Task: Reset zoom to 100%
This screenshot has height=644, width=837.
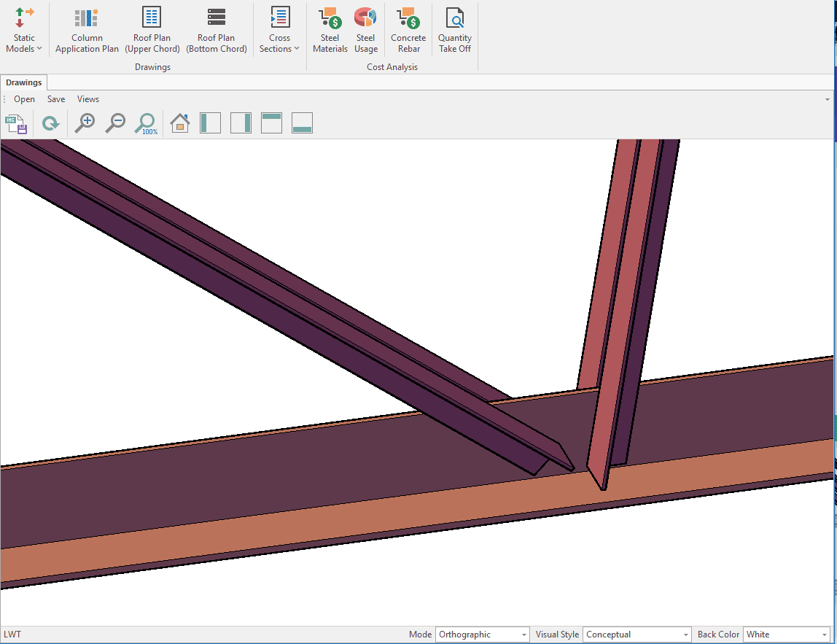Action: click(x=147, y=123)
